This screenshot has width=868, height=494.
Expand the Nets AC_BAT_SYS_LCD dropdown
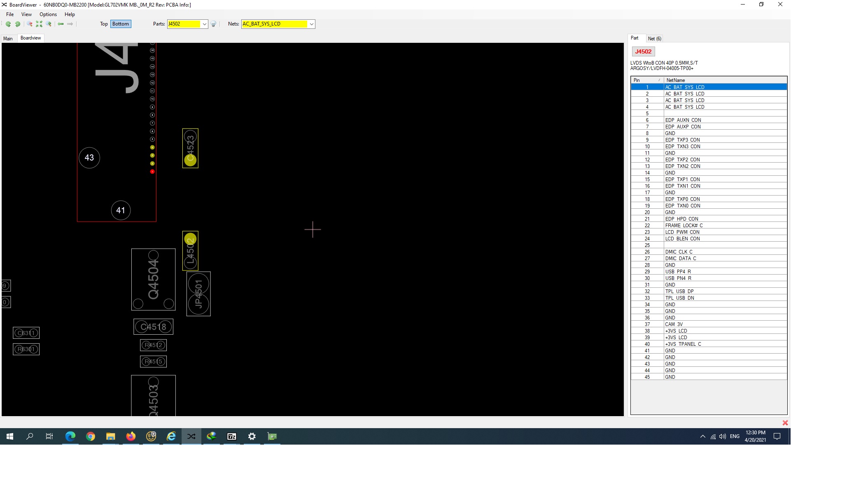[312, 24]
